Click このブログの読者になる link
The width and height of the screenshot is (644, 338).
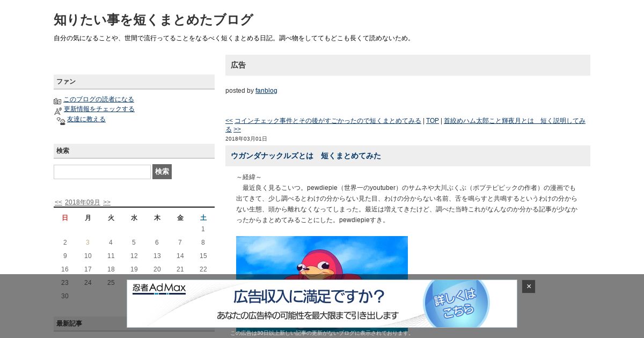click(99, 99)
